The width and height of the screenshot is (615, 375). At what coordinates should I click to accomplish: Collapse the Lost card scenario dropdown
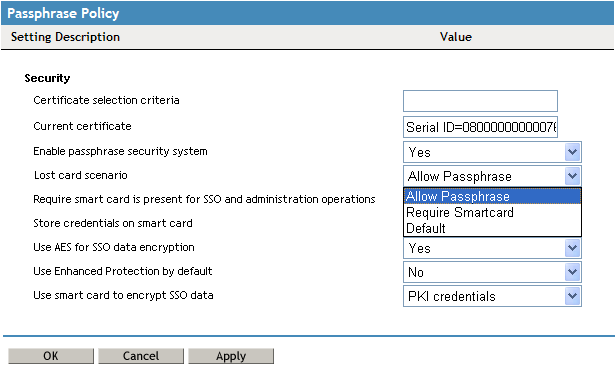pyautogui.click(x=492, y=176)
